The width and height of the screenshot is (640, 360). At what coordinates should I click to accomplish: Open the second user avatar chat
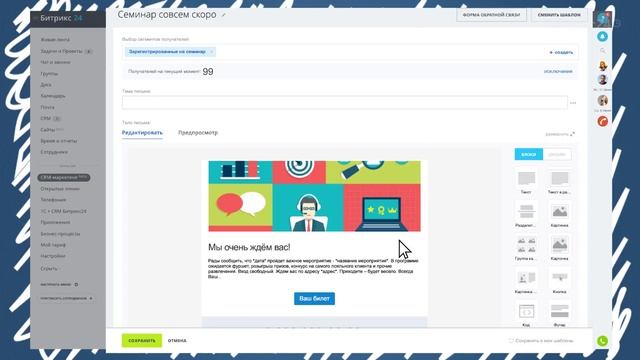(602, 80)
